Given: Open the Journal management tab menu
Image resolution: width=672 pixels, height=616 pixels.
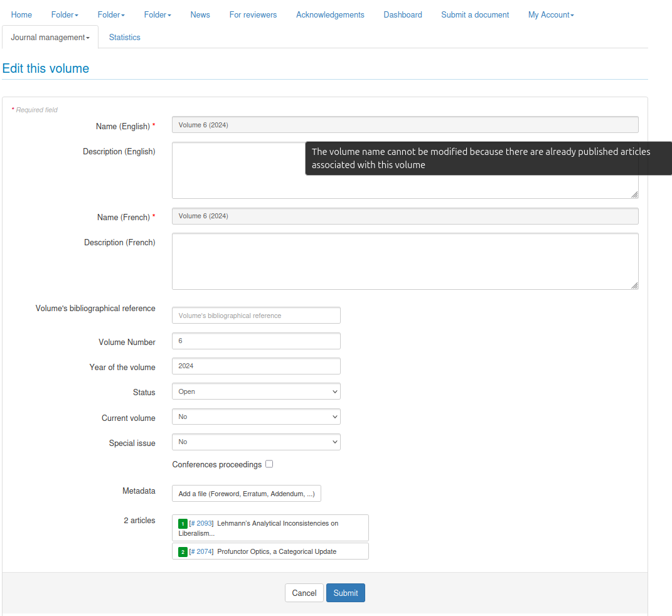Looking at the screenshot, I should tap(50, 38).
